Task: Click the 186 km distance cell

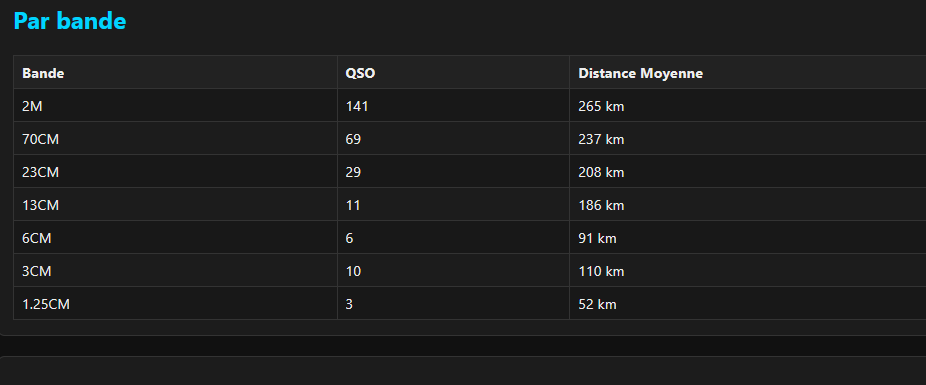Action: tap(748, 205)
